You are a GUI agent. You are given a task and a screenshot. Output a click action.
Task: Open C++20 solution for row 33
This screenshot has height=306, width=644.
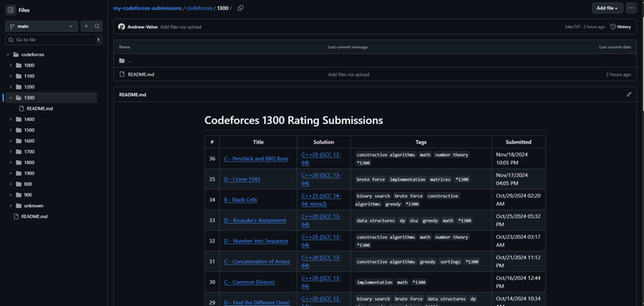tap(321, 220)
